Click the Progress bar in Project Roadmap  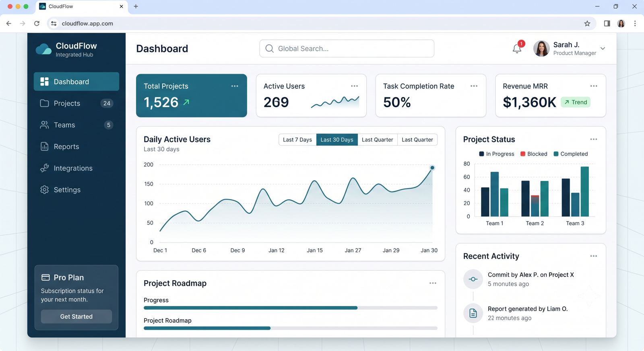(291, 308)
